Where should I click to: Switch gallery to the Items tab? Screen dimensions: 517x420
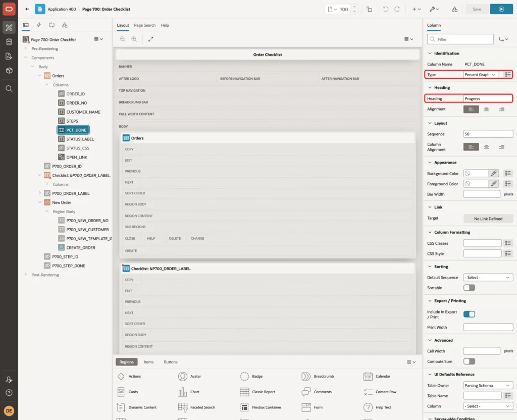[149, 362]
